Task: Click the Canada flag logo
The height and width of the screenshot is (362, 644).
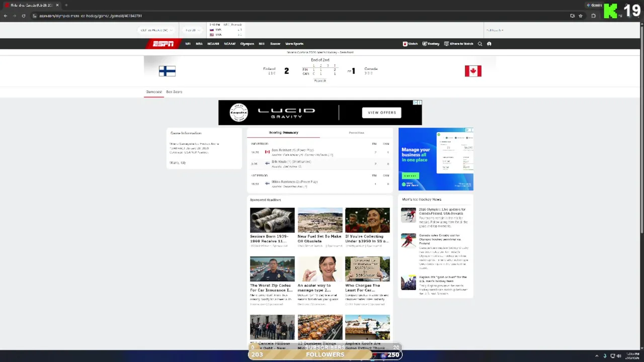Action: click(473, 71)
